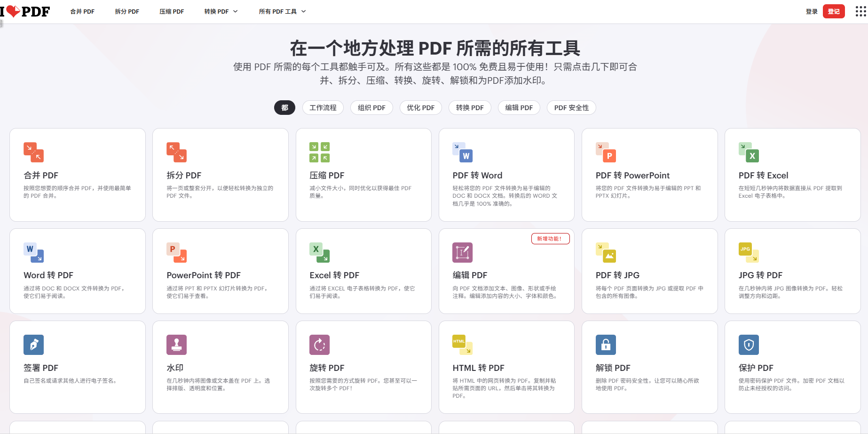Click description '自己签名或请求其他人进行电子签名。'
868x434 pixels.
70,381
